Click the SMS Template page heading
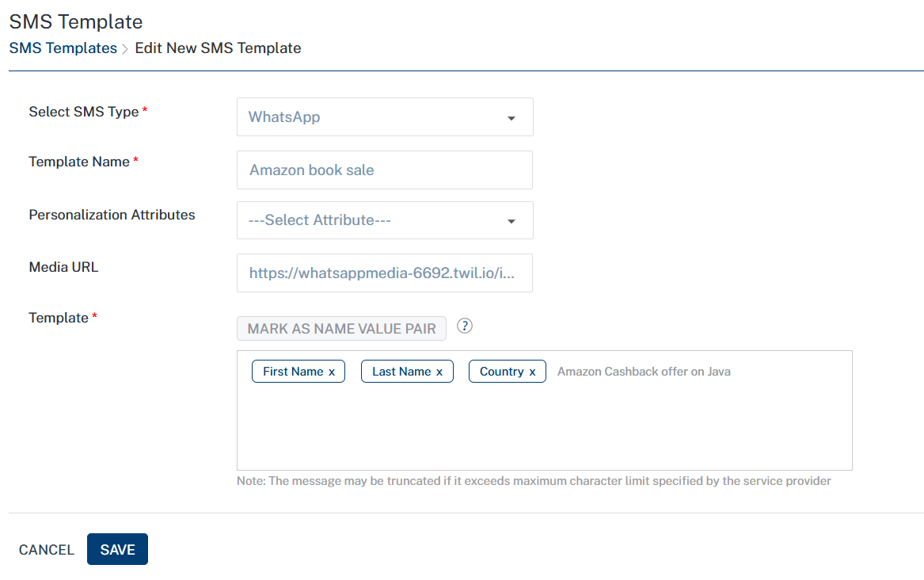This screenshot has width=924, height=580. point(76,21)
